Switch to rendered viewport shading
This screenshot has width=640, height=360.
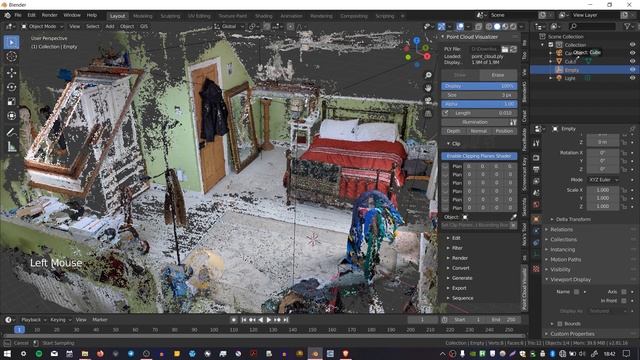point(513,27)
